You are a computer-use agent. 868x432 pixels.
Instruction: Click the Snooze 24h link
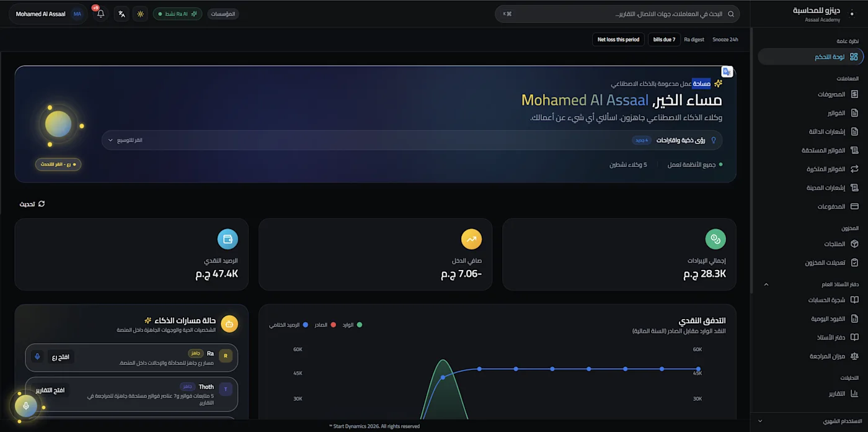(x=725, y=40)
